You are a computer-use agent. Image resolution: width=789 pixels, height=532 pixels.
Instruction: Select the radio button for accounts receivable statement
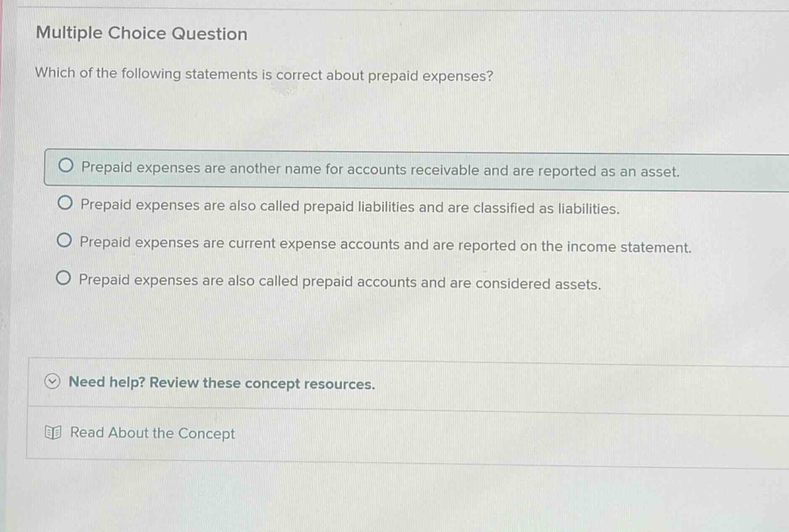coord(66,165)
